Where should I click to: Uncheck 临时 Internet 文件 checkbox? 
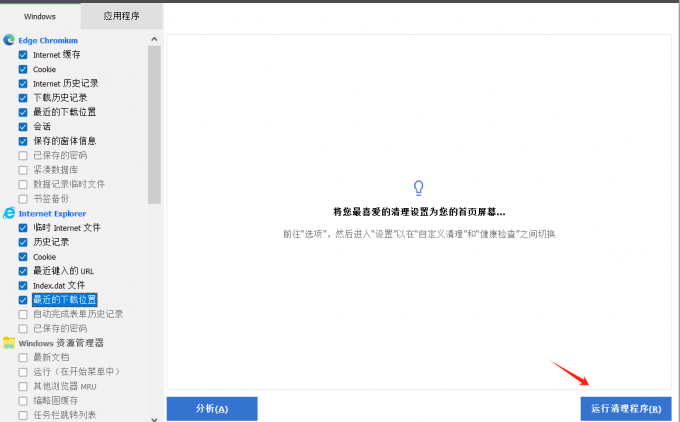pos(23,228)
